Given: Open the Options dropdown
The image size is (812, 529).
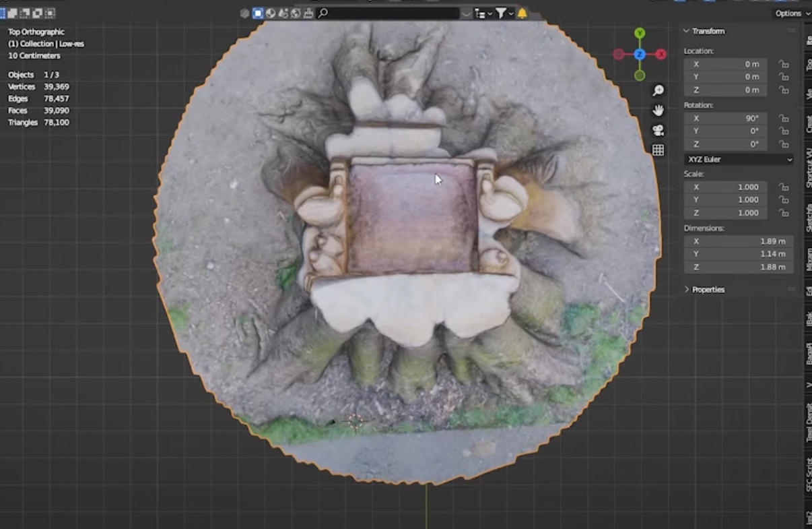Looking at the screenshot, I should coord(790,13).
